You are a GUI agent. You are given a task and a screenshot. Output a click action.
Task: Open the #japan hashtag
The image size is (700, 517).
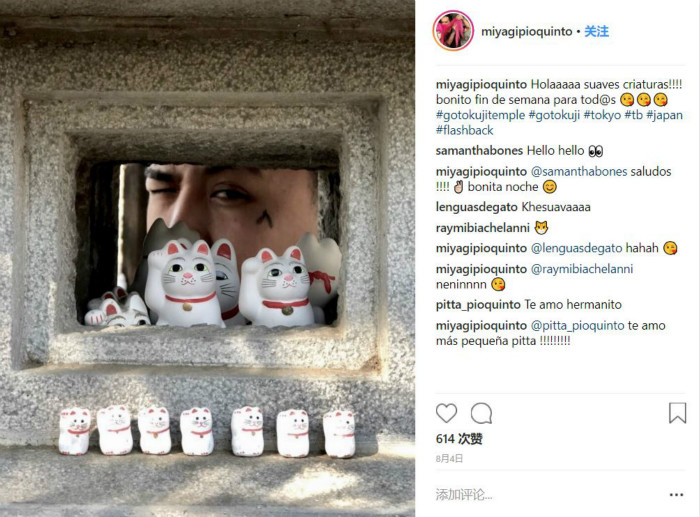(x=664, y=115)
